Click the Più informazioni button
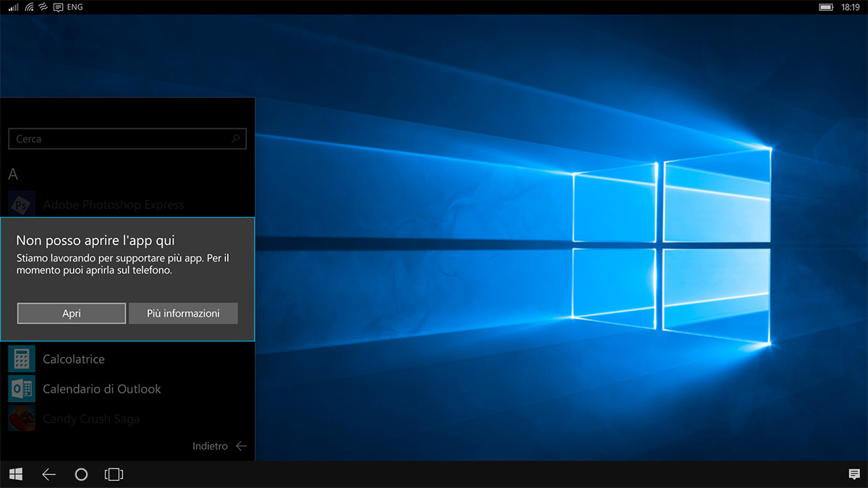This screenshot has height=488, width=868. point(183,313)
